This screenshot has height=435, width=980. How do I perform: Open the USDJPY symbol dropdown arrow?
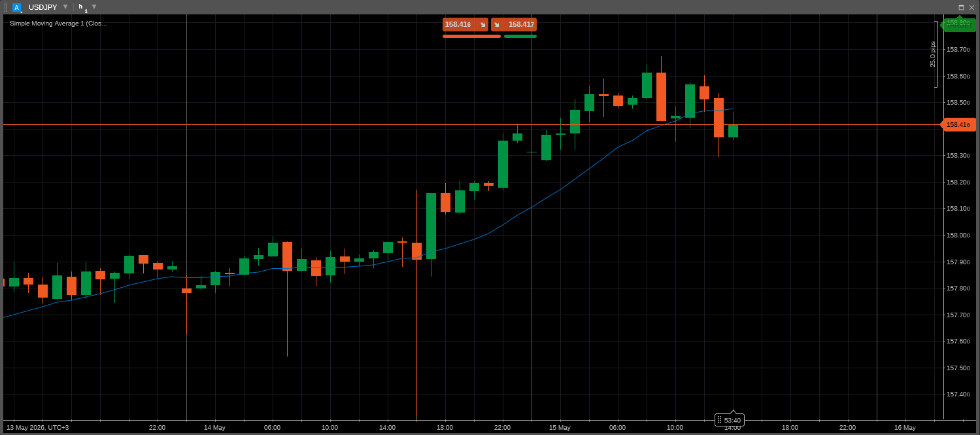(65, 7)
